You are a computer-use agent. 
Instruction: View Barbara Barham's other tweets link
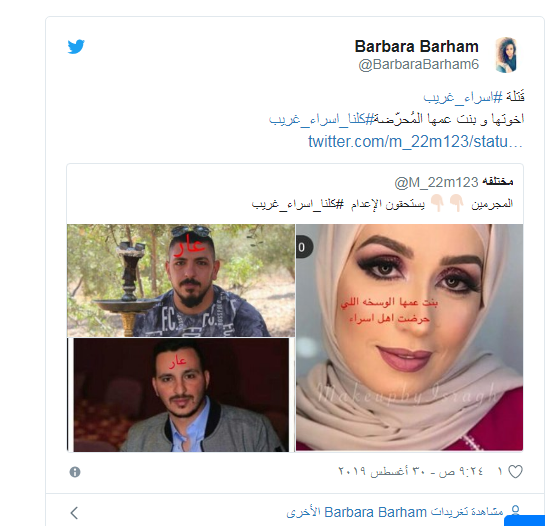pyautogui.click(x=395, y=512)
